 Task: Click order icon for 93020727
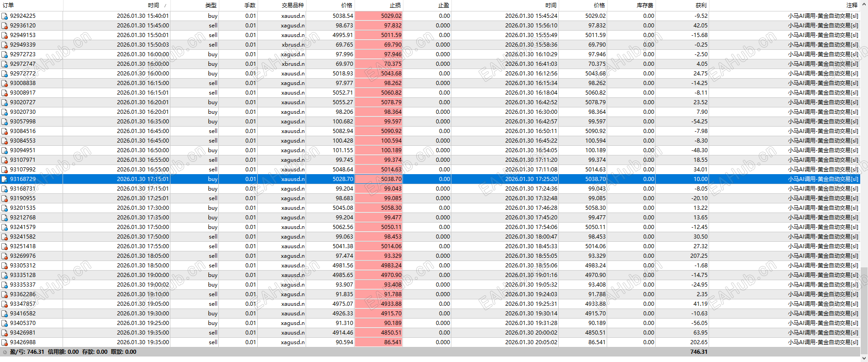coord(5,102)
